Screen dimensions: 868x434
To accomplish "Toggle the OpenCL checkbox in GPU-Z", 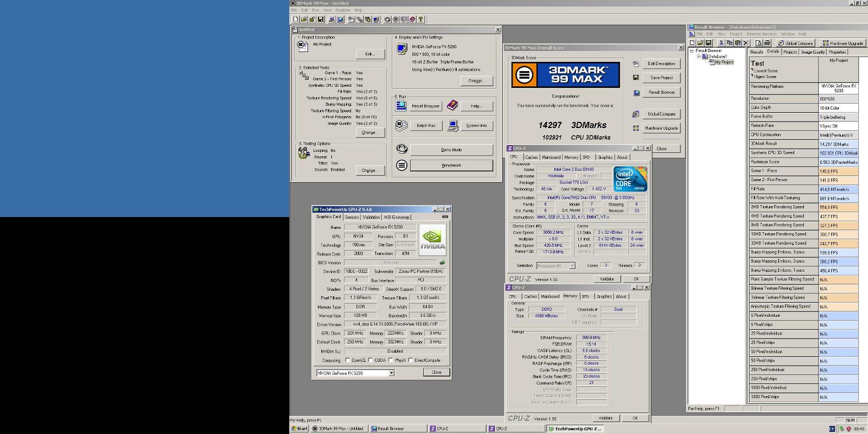I will pyautogui.click(x=348, y=360).
